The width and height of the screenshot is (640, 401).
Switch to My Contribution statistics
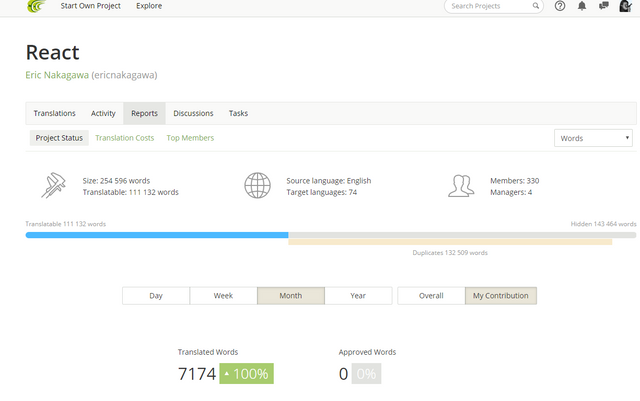[x=501, y=296]
